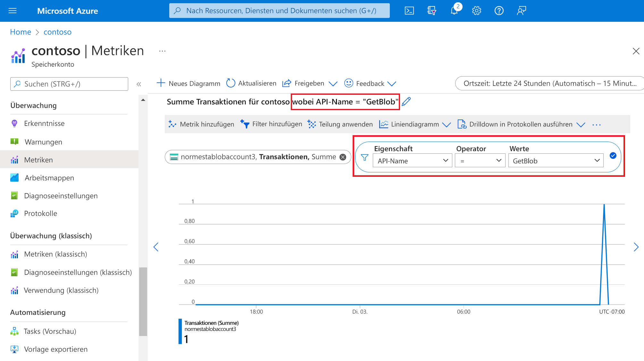Open chart toolbar more options ellipsis
Viewport: 644px width, 361px height.
(x=597, y=125)
